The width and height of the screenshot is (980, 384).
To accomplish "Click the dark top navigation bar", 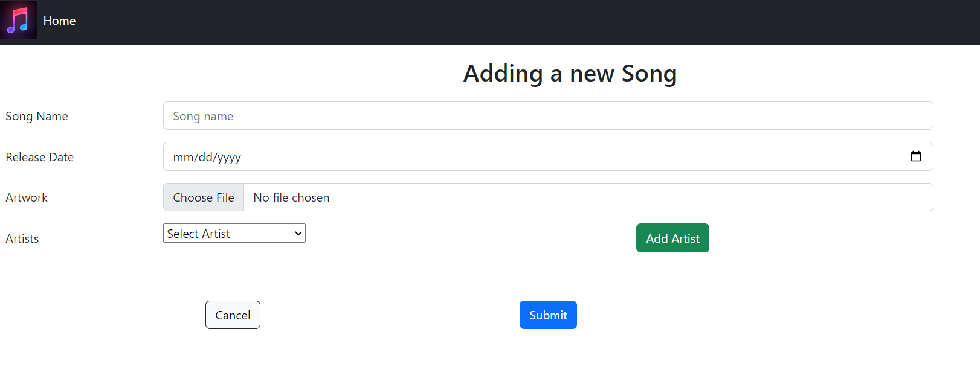I will (x=483, y=21).
